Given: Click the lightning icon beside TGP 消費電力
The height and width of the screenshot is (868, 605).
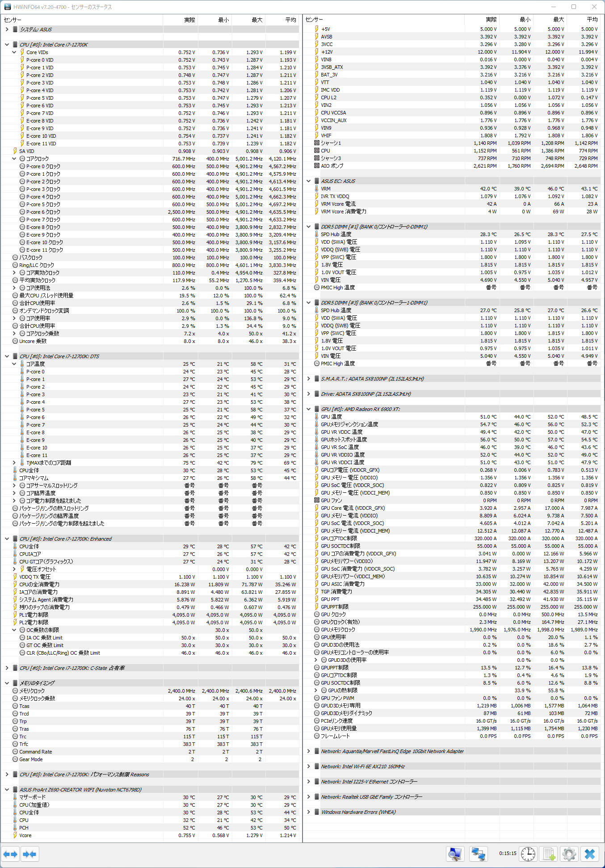Looking at the screenshot, I should pos(316,592).
